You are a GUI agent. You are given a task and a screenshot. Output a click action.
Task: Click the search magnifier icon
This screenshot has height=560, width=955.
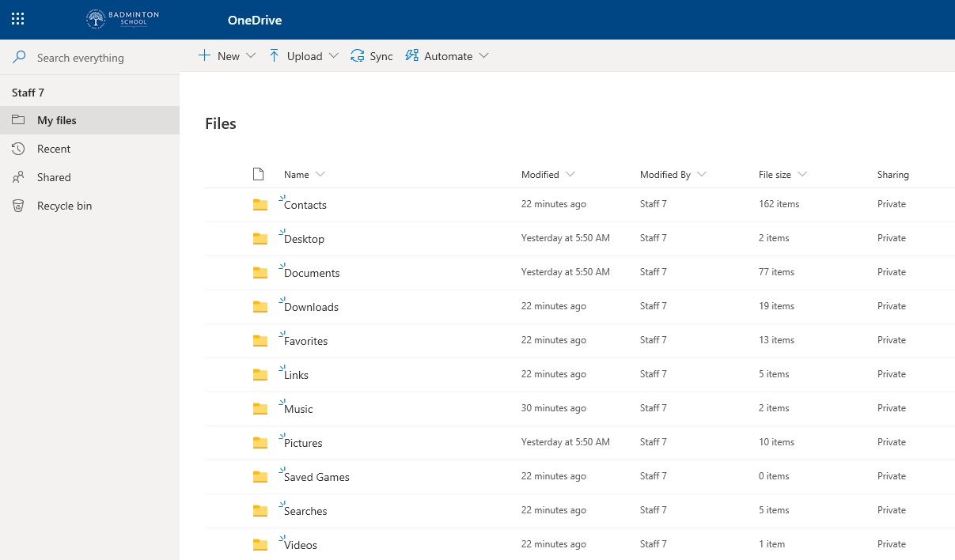19,58
